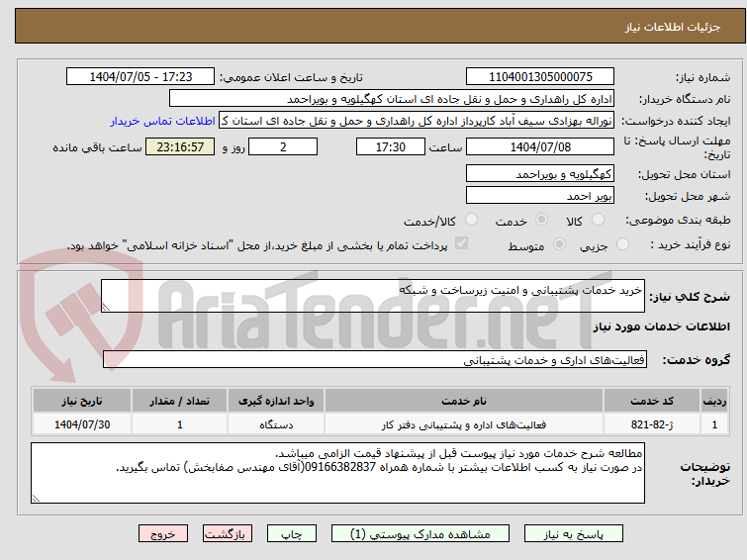Click the deadline date field 1404/07/08
The image size is (747, 560).
540,146
